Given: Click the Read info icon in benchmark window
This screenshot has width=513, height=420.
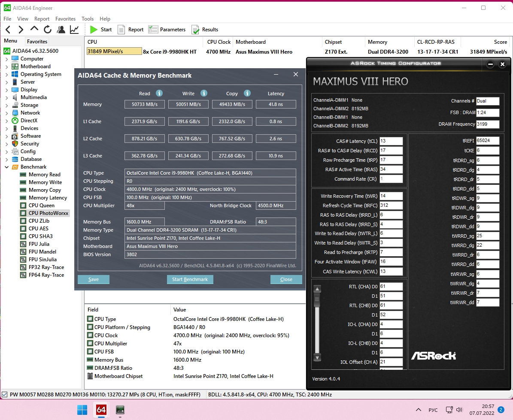Looking at the screenshot, I should [159, 93].
